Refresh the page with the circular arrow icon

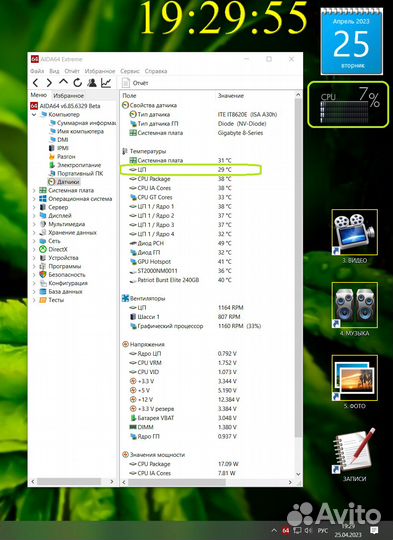(77, 83)
